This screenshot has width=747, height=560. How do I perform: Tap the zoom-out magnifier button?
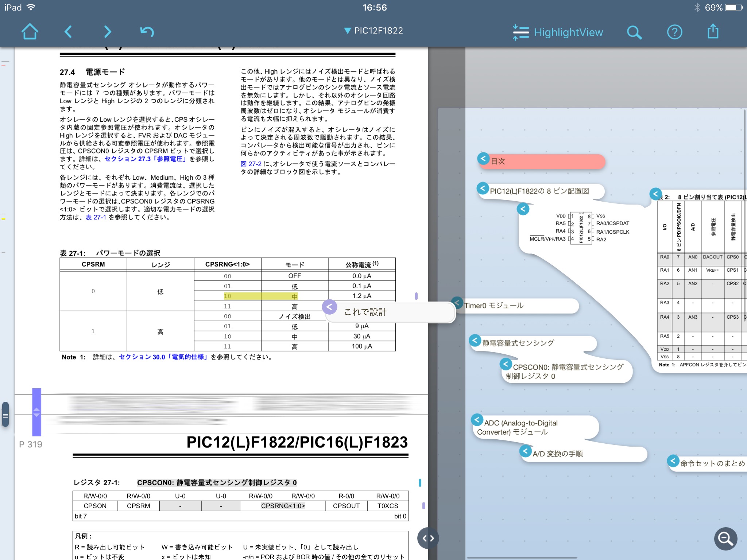pos(725,538)
